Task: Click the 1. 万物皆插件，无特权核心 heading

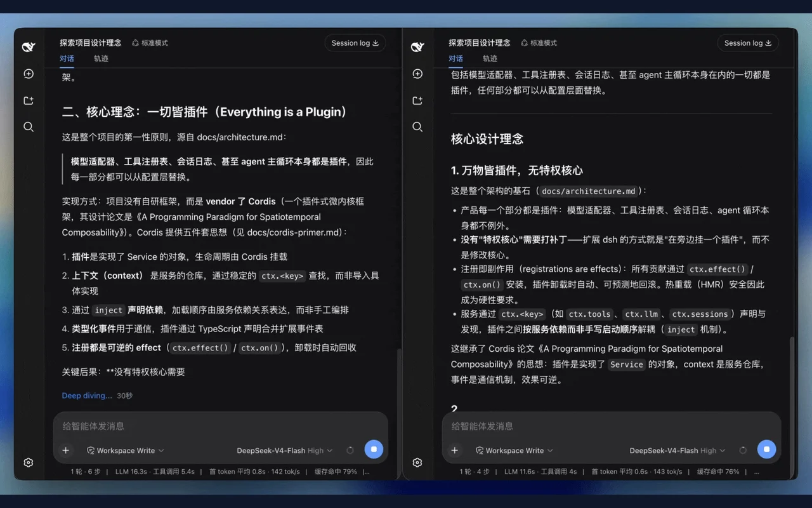Action: (x=517, y=170)
